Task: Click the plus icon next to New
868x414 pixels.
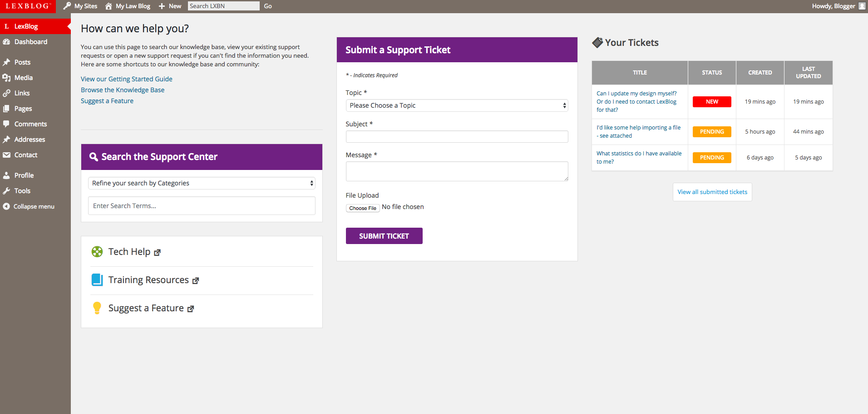Action: point(162,6)
